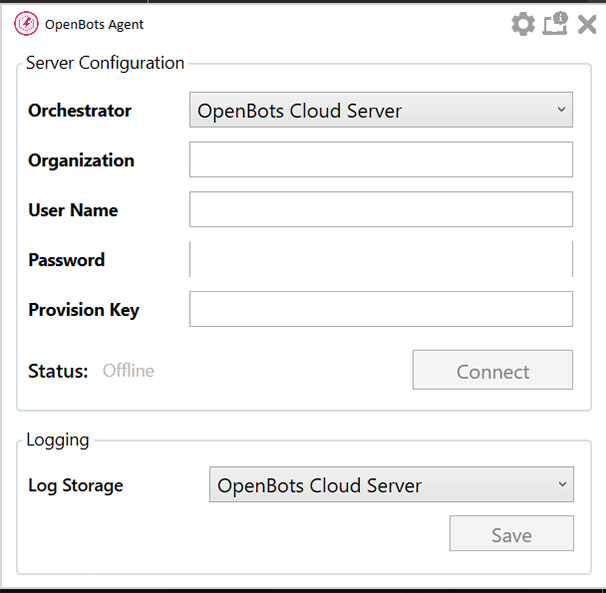
Task: Click the Log Storage label
Action: pos(76,486)
